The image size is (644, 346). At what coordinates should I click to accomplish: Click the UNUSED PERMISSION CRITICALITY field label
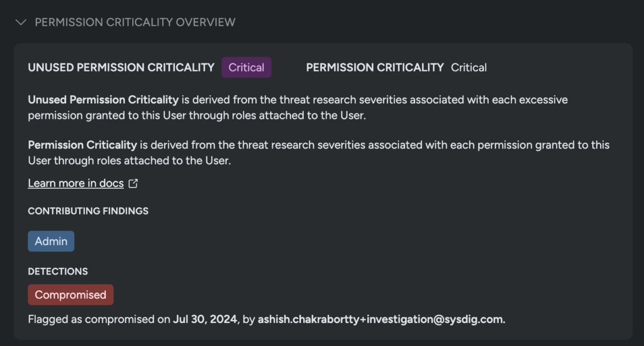tap(121, 68)
